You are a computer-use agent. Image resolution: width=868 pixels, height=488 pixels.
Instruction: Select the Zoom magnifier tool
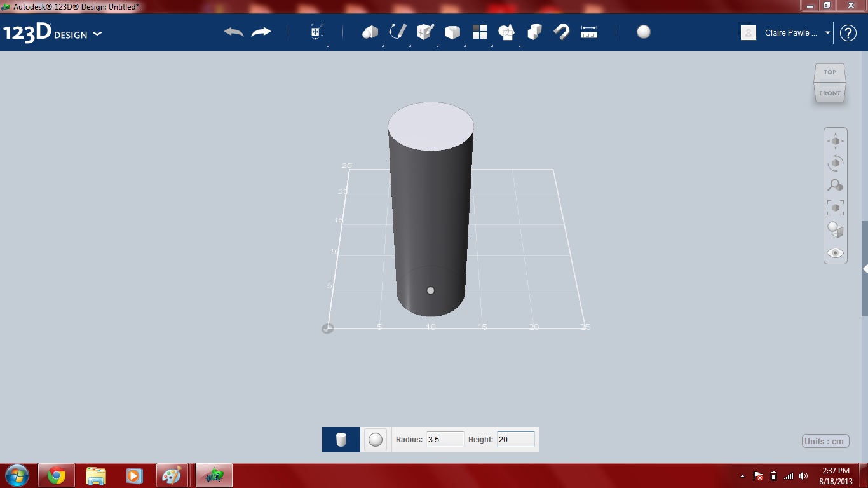(836, 186)
